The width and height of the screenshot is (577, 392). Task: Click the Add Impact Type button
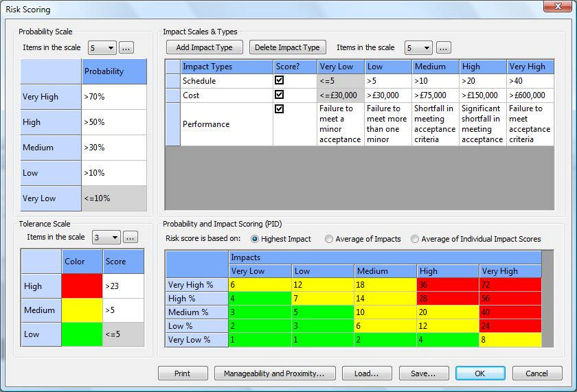coord(205,47)
